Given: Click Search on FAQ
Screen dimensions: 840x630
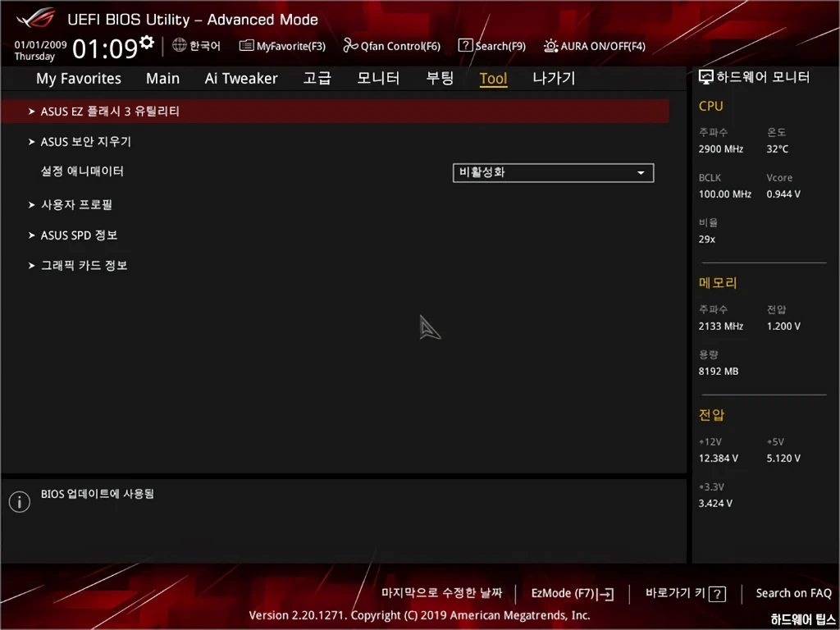Looking at the screenshot, I should click(x=793, y=593).
